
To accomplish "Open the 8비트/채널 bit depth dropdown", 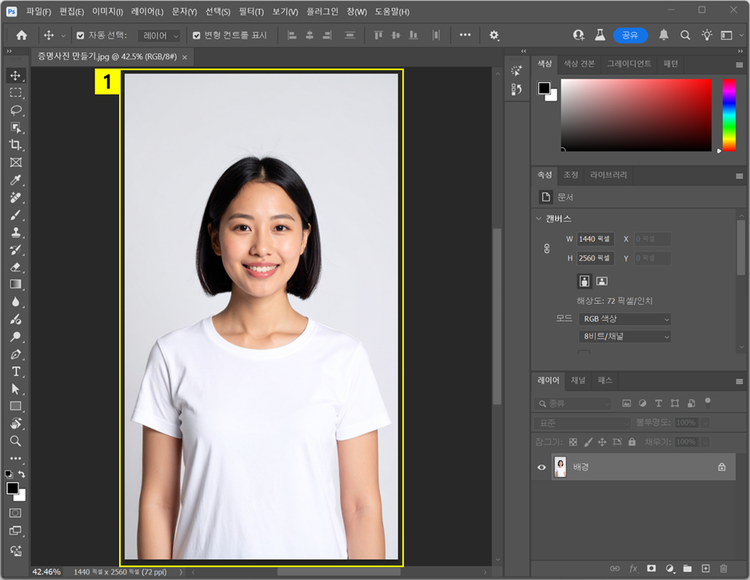I will pos(625,337).
